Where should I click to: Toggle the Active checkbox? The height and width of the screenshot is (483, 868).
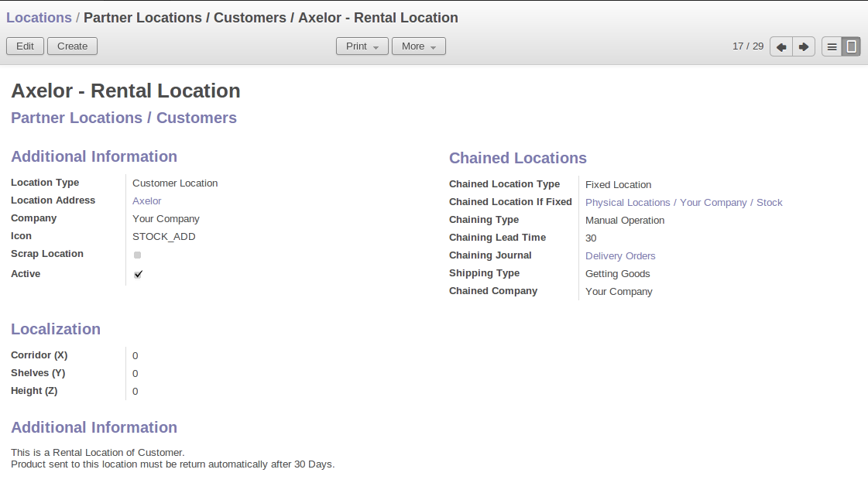tap(138, 274)
